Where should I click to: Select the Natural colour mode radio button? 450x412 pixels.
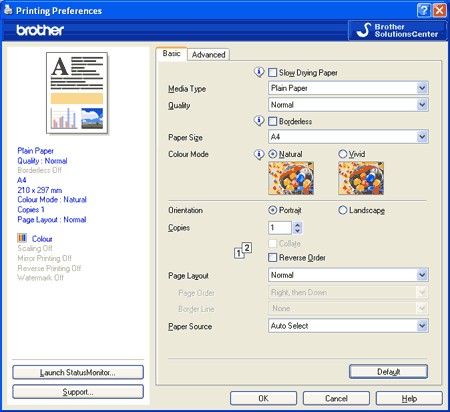click(x=273, y=154)
